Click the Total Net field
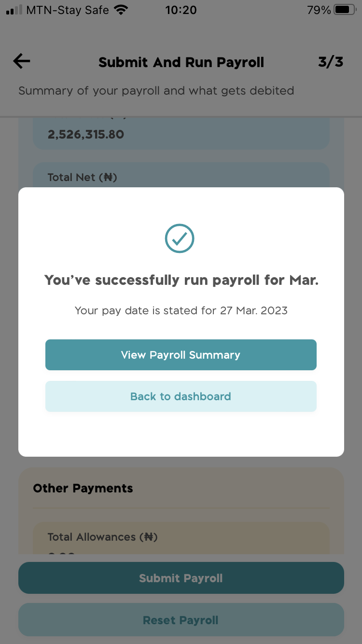 [82, 177]
